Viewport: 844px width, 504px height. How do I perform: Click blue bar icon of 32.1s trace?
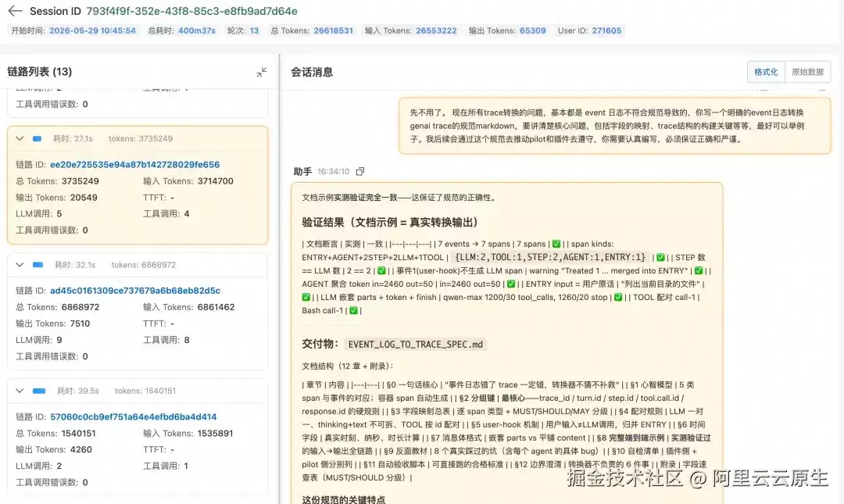(38, 265)
